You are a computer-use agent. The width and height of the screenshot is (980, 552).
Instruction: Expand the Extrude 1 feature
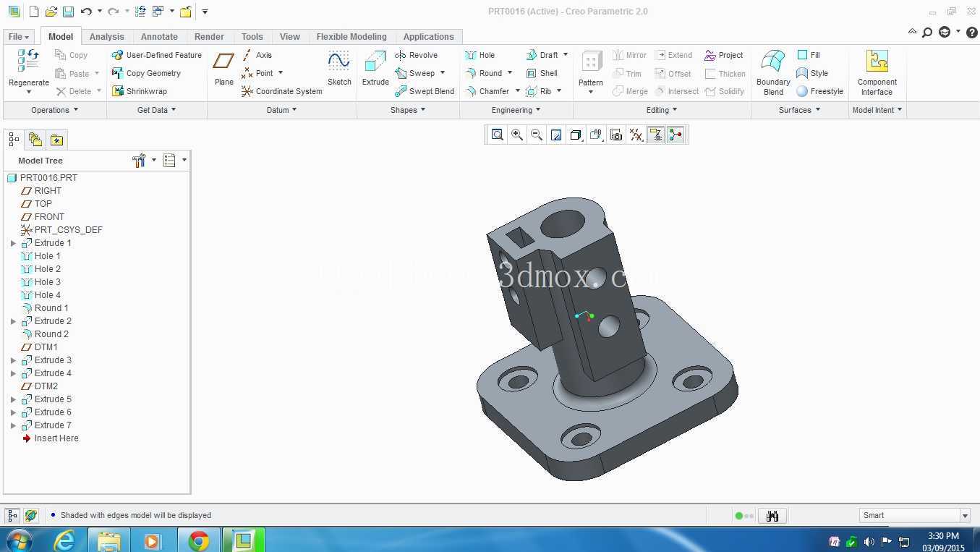[13, 243]
